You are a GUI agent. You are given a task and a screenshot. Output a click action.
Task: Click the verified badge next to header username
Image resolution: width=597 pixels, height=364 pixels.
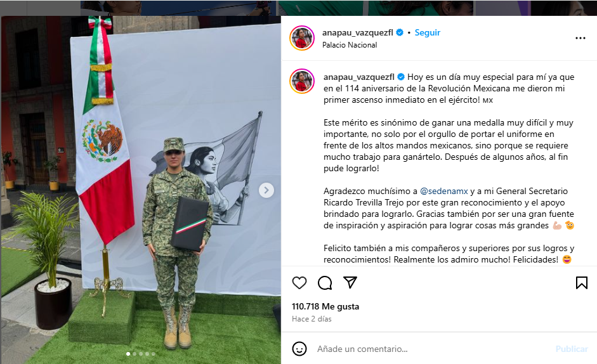click(x=400, y=32)
